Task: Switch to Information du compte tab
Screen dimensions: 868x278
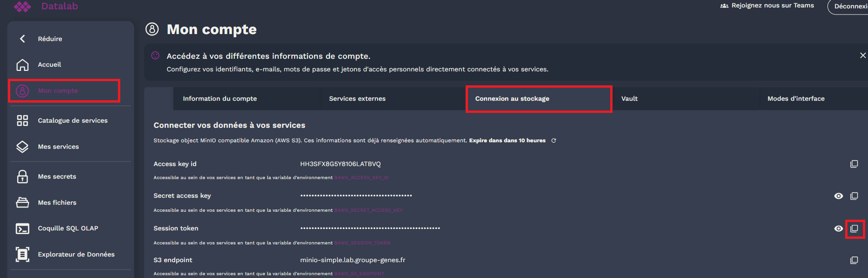Action: pyautogui.click(x=220, y=98)
